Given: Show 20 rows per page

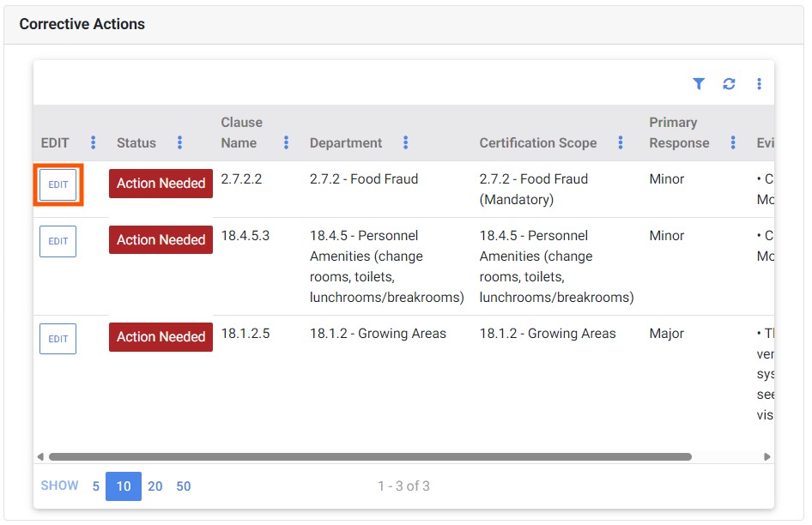Looking at the screenshot, I should (x=155, y=486).
